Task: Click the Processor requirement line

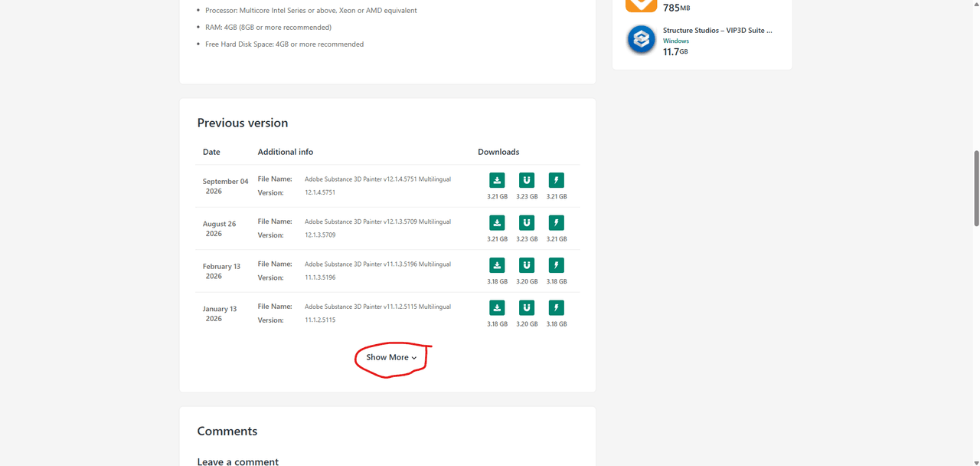Action: click(311, 11)
